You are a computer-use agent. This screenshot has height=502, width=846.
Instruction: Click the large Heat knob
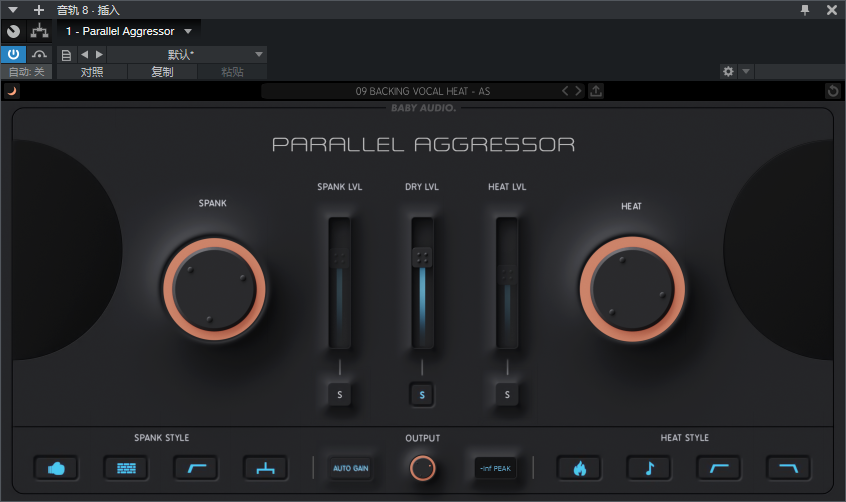tap(632, 289)
